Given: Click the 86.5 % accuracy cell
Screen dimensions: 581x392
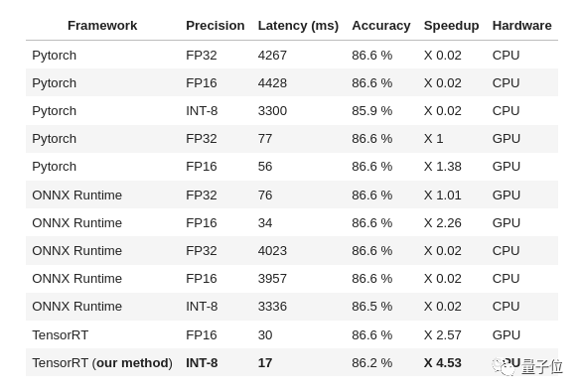Looking at the screenshot, I should pos(372,306).
